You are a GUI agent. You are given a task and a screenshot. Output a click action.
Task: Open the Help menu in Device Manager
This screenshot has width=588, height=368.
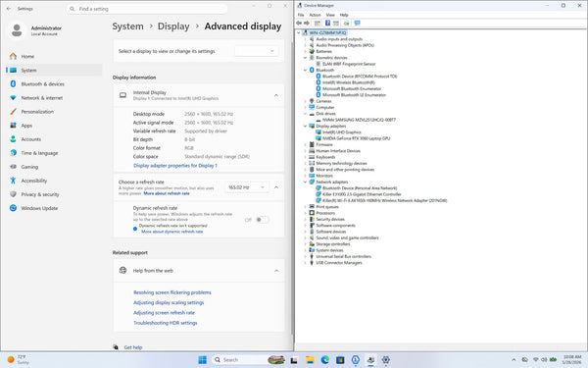pos(344,15)
